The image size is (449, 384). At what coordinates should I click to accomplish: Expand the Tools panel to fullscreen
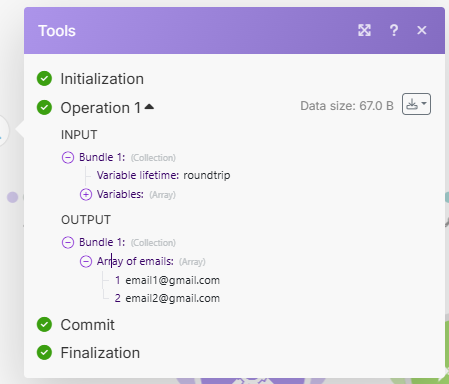pyautogui.click(x=364, y=30)
